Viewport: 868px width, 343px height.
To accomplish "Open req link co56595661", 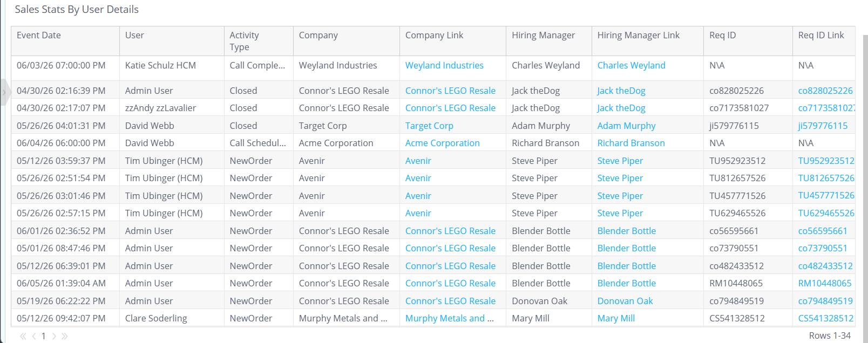I will tap(823, 231).
